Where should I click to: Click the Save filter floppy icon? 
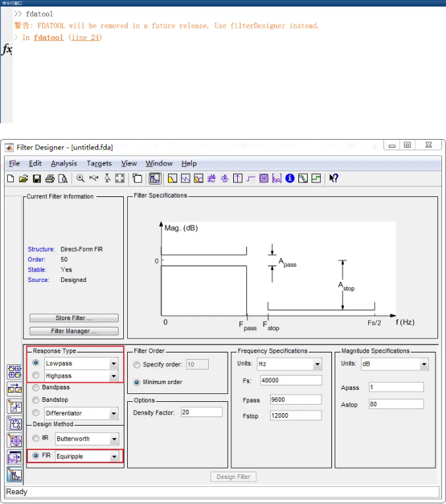point(37,179)
